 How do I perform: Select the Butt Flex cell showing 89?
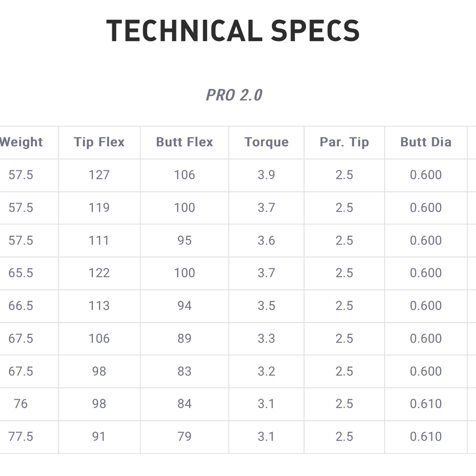point(184,339)
